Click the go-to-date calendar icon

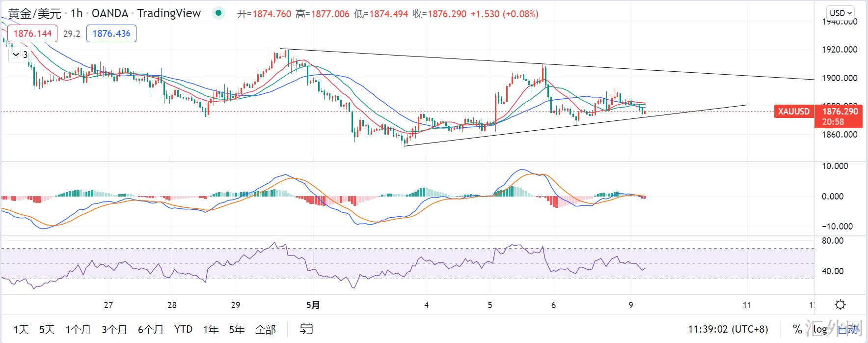pos(306,329)
